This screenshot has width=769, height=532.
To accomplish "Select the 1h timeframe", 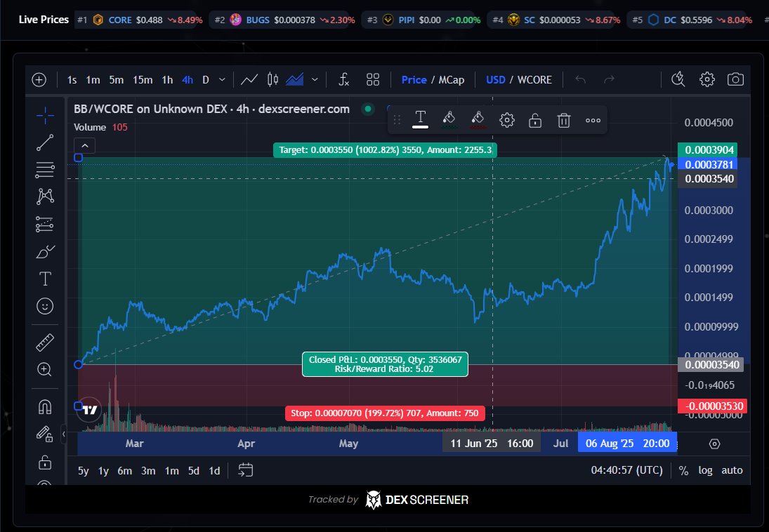I will 167,80.
